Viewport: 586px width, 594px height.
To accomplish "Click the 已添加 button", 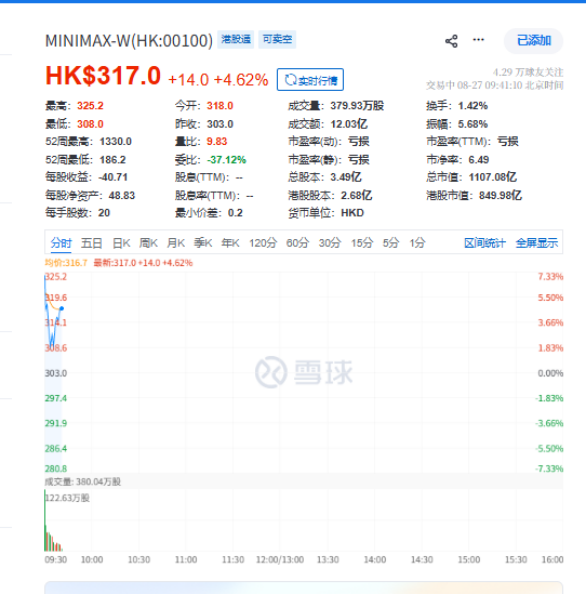I will coord(533,41).
